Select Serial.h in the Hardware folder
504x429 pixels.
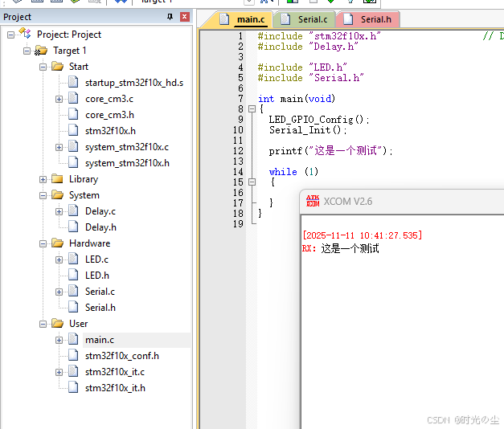[100, 308]
